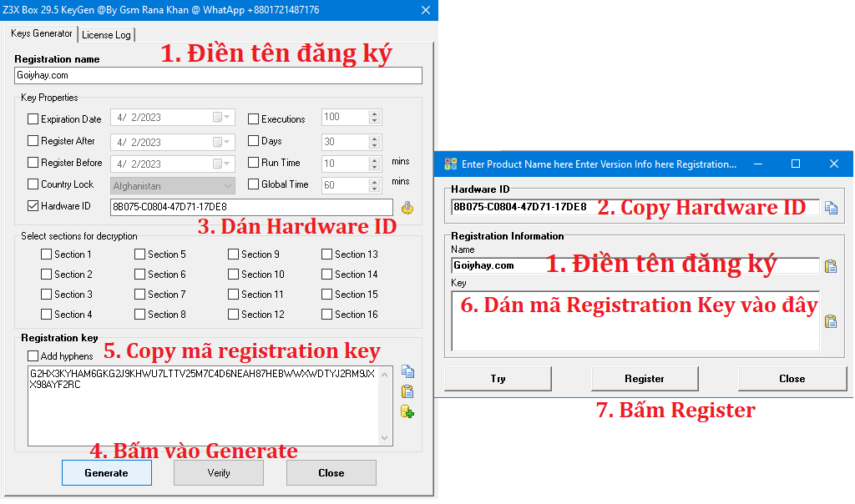Adjust the Days value stepper
The image size is (855, 504).
374,142
